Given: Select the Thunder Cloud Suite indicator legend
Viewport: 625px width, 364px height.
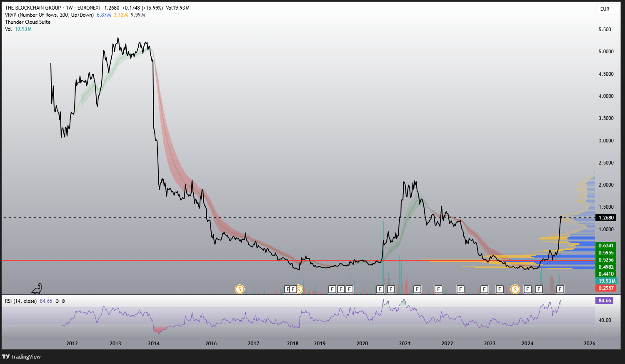Looking at the screenshot, I should [28, 22].
